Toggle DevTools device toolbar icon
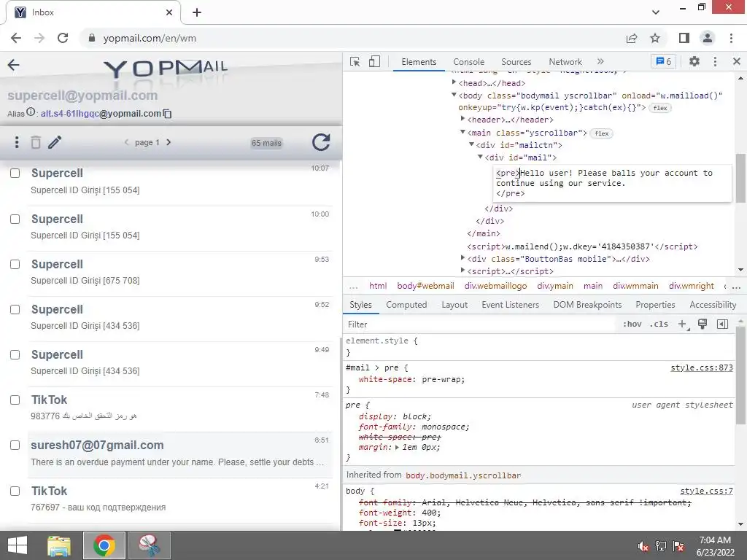 click(x=374, y=61)
